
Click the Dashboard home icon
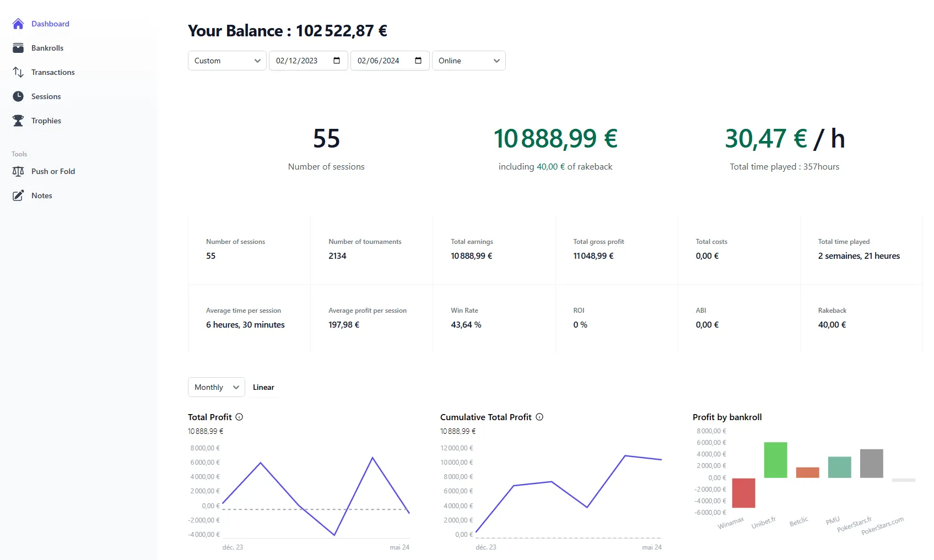click(x=18, y=24)
